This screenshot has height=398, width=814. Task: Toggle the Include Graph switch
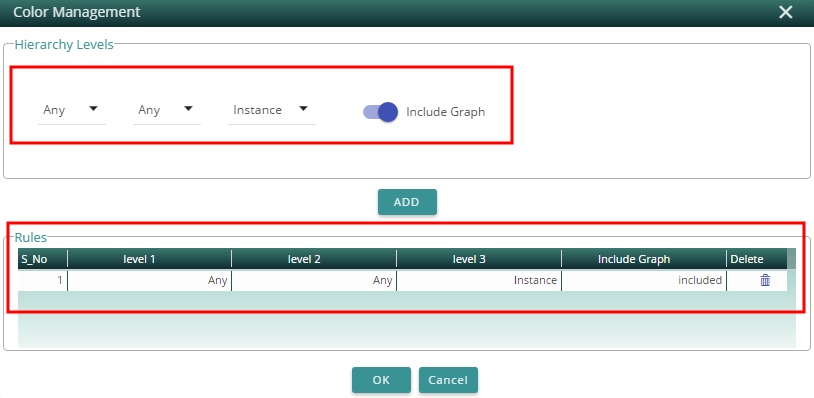point(380,112)
